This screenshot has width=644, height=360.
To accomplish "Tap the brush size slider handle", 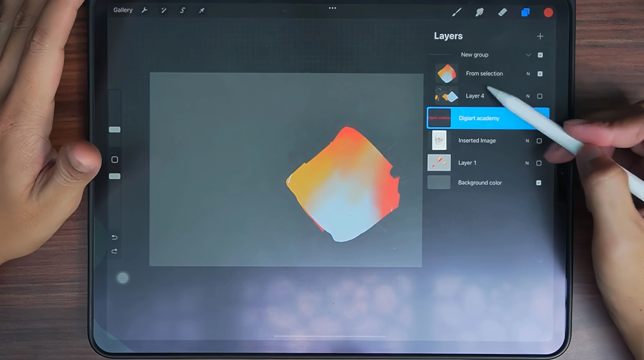I will [x=114, y=130].
